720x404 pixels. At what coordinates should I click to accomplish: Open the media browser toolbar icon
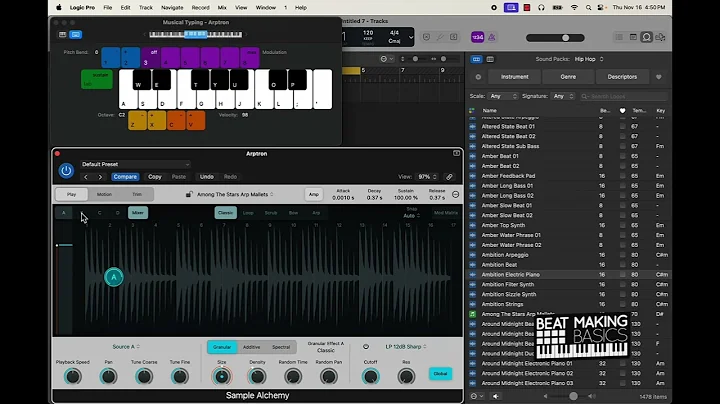pyautogui.click(x=660, y=37)
